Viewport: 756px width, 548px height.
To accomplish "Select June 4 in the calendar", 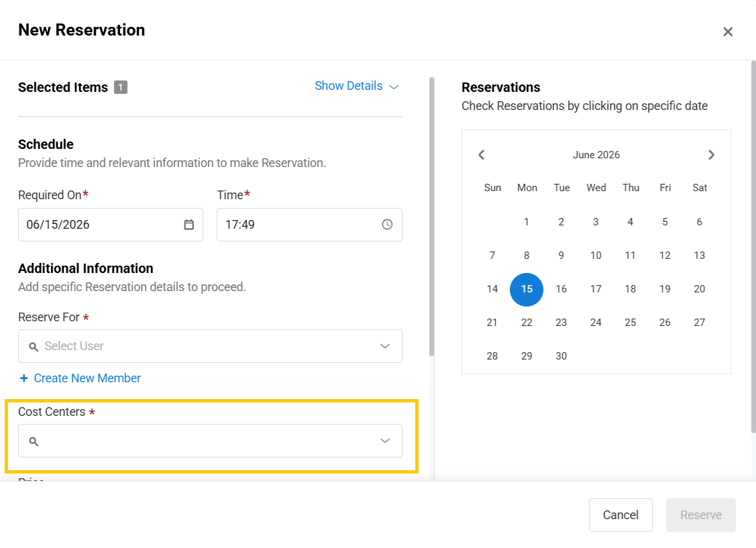I will [x=630, y=222].
